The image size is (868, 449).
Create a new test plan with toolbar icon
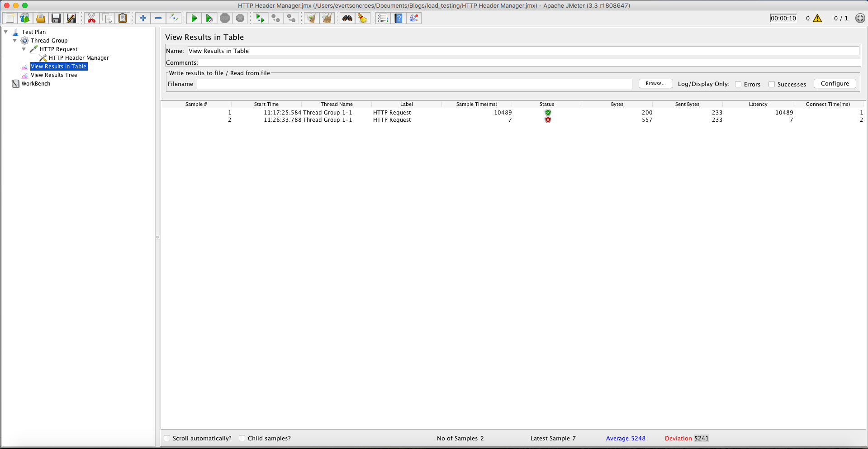point(10,18)
